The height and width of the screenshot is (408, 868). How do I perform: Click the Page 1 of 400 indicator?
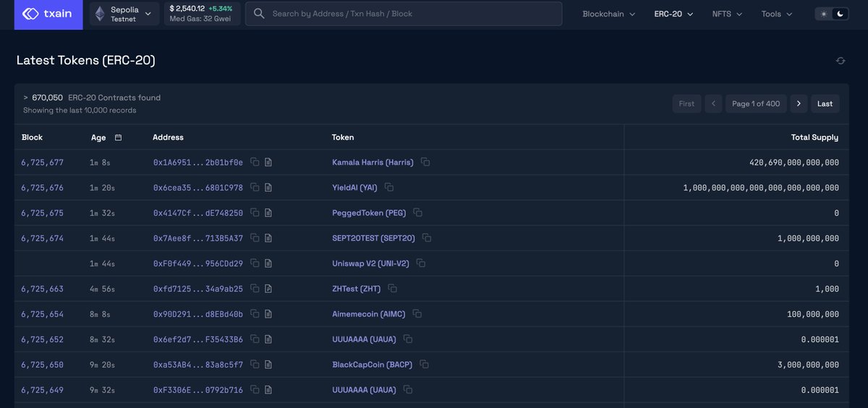pyautogui.click(x=756, y=103)
